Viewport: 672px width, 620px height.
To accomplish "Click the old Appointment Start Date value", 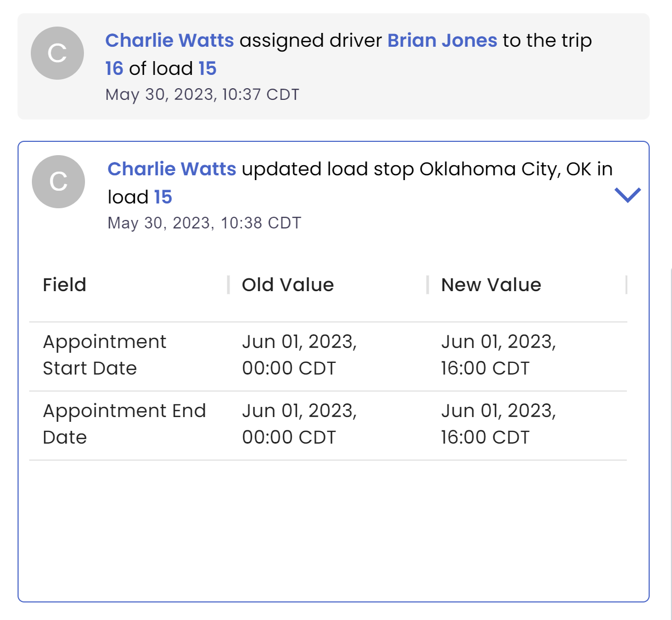I will point(301,354).
